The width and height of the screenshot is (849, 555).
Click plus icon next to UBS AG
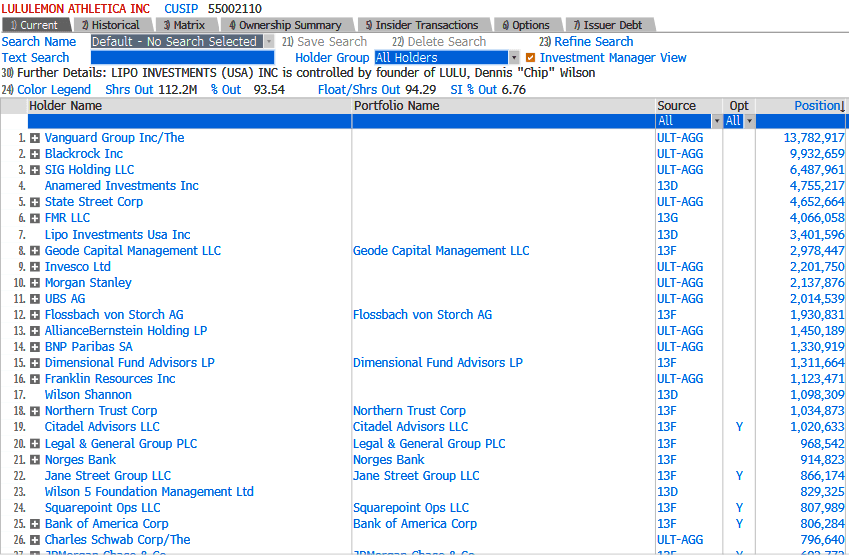(35, 299)
